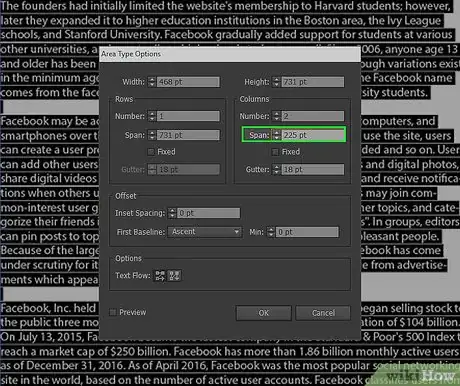
Task: Click the line starting 'schools, and Stanford University'
Action: [227, 35]
